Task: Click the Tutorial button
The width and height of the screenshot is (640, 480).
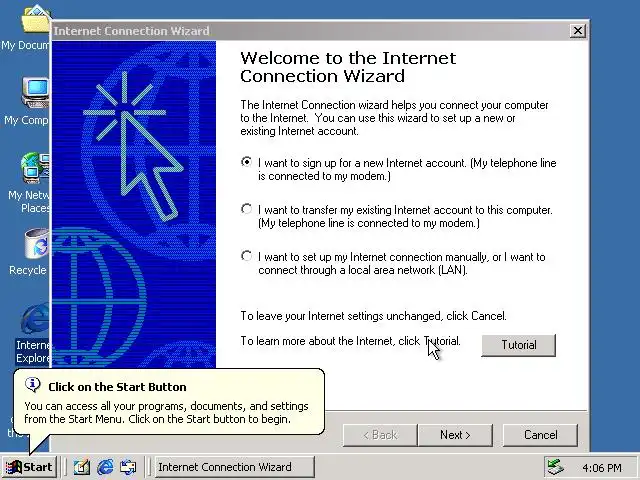Action: point(518,345)
